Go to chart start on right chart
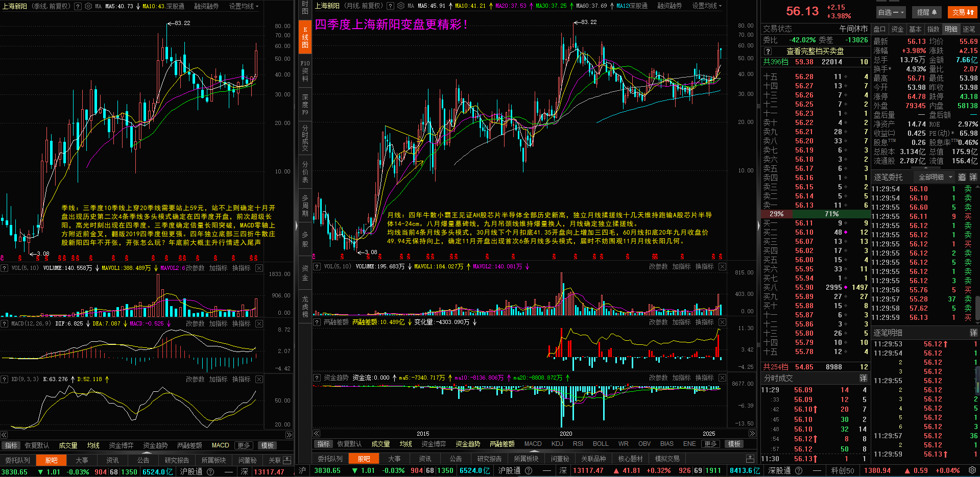The height and width of the screenshot is (477, 980). (317, 433)
